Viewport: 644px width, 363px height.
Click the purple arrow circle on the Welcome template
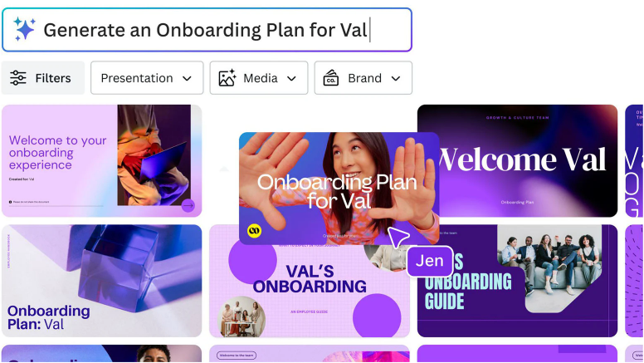tap(188, 205)
